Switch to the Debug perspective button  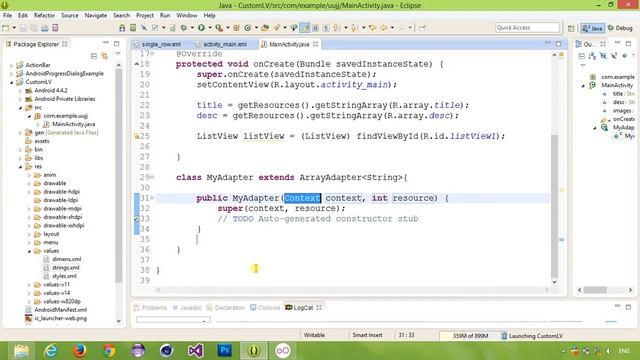coord(620,28)
